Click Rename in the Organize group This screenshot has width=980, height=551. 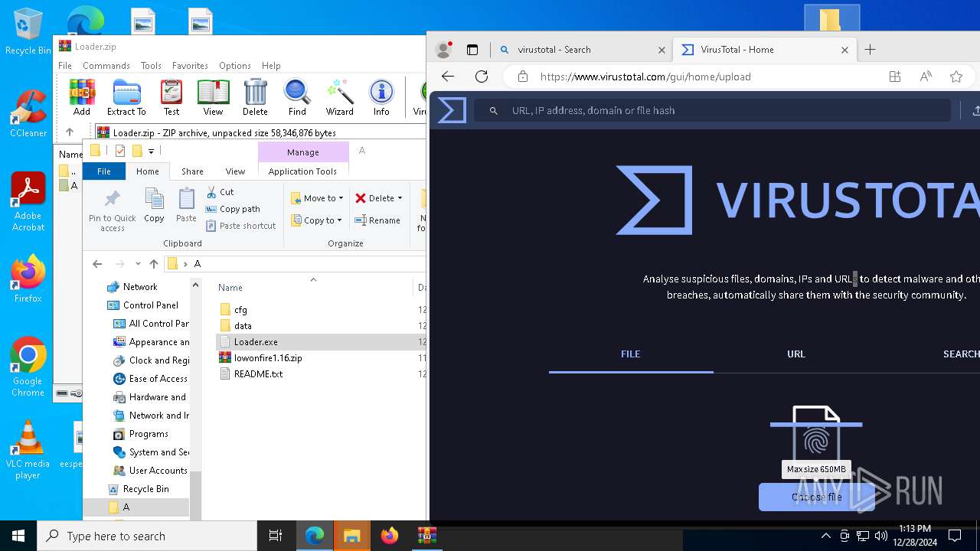[x=377, y=220]
